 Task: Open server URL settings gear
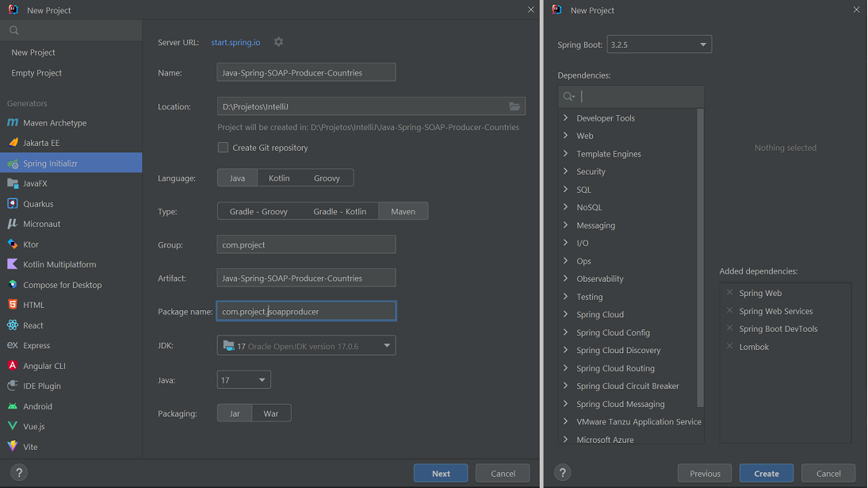pos(278,42)
